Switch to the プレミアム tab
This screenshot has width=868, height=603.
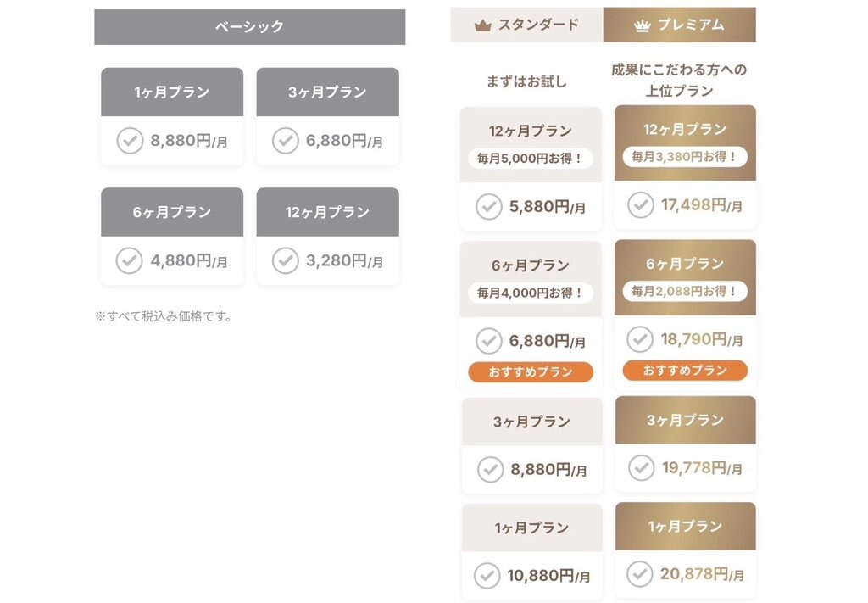coord(679,25)
